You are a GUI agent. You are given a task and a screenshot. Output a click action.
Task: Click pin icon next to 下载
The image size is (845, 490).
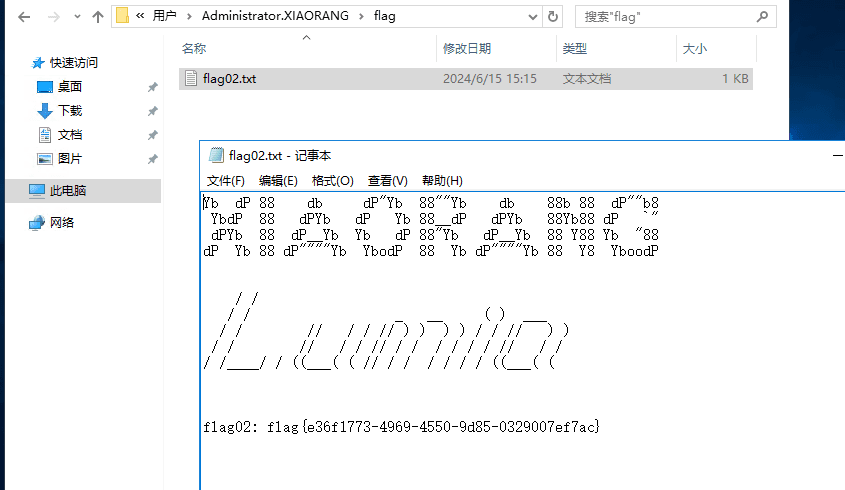click(x=153, y=111)
